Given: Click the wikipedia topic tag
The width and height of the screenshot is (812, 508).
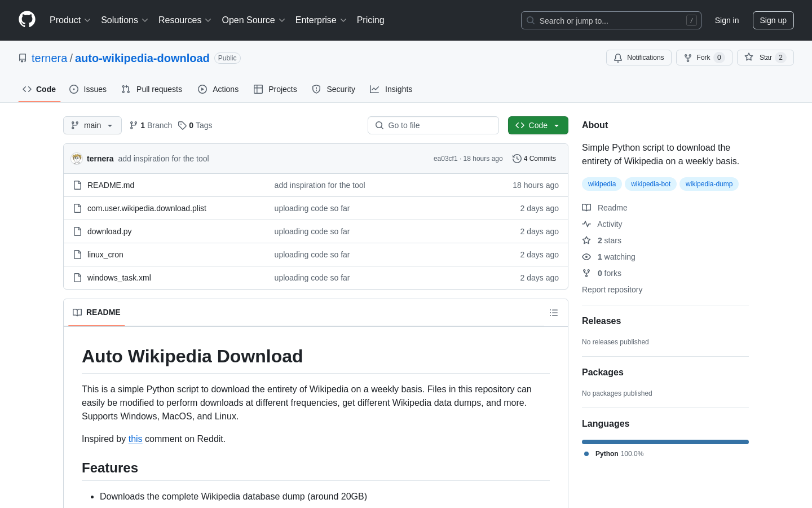Looking at the screenshot, I should pos(602,184).
